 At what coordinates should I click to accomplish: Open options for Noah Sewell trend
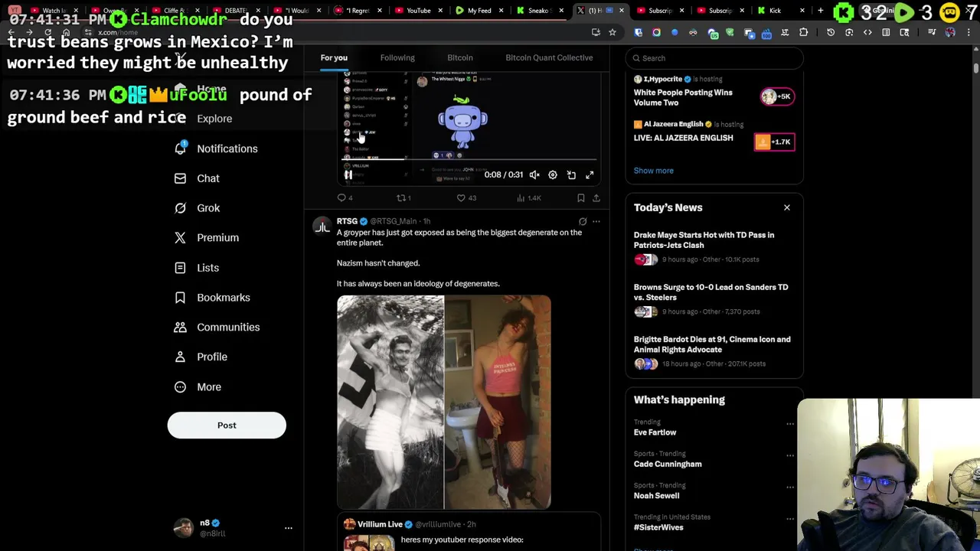[x=790, y=486]
